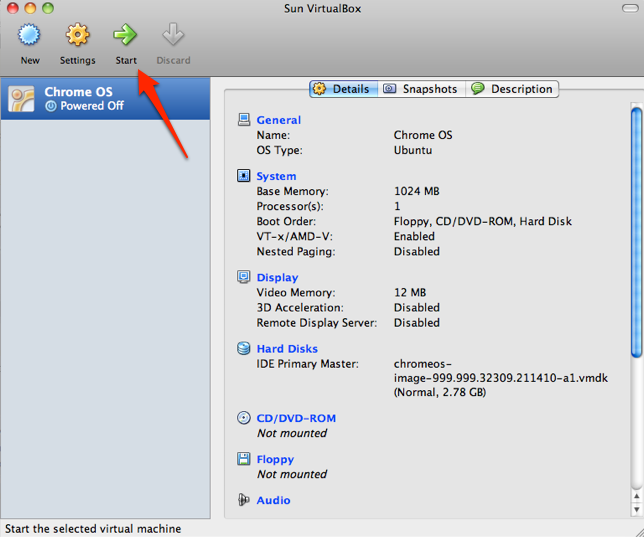Click the Audio speaker icon

point(244,500)
